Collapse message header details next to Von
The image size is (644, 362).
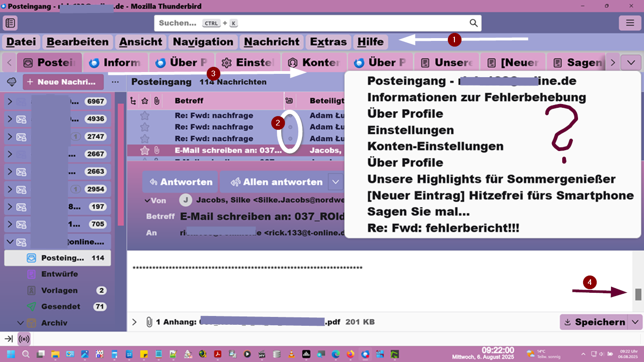[148, 200]
